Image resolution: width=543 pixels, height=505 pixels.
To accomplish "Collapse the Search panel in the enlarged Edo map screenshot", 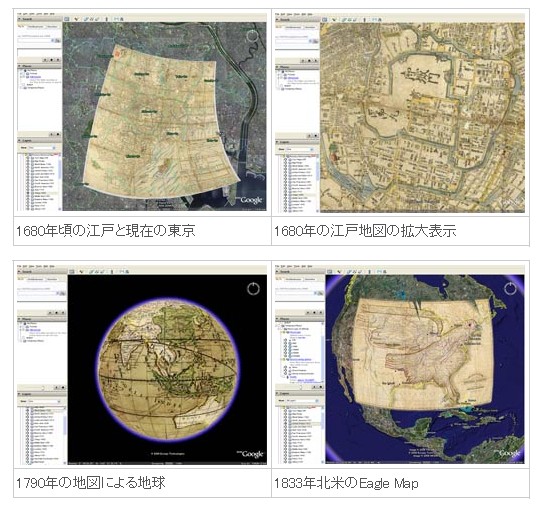I will pos(277,20).
